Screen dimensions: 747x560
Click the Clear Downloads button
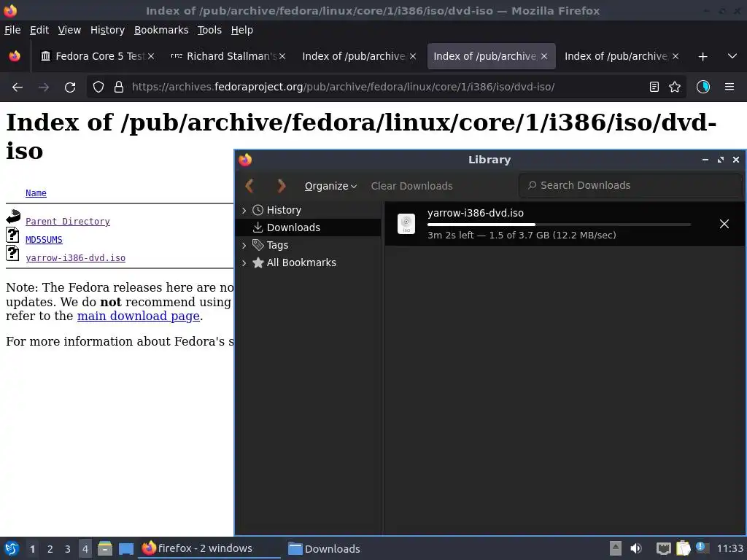pyautogui.click(x=411, y=186)
